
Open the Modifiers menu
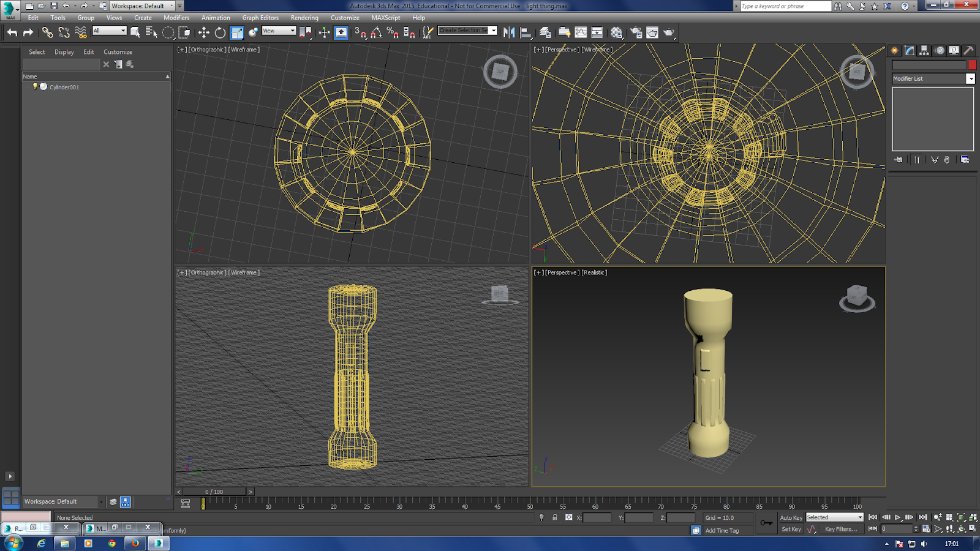tap(176, 18)
